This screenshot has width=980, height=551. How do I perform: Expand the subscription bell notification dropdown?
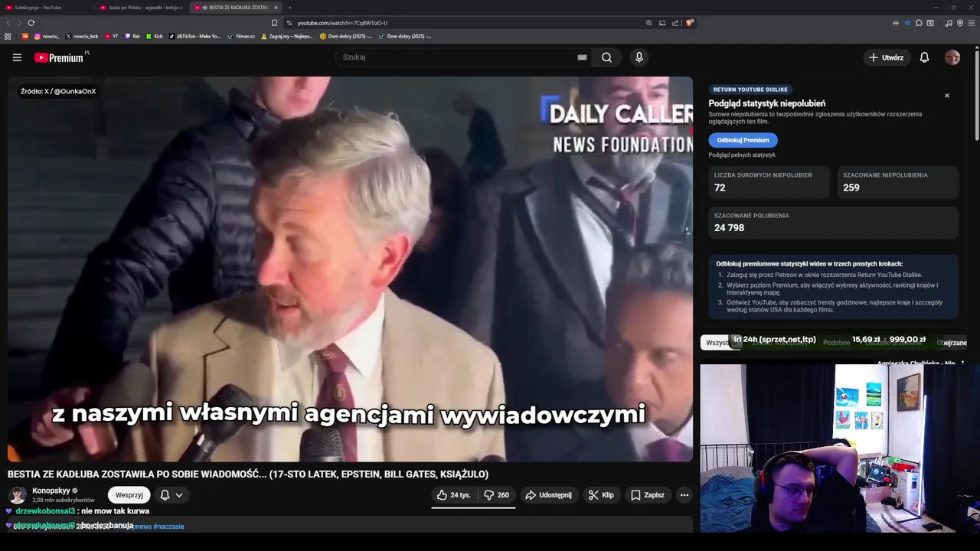pyautogui.click(x=171, y=495)
